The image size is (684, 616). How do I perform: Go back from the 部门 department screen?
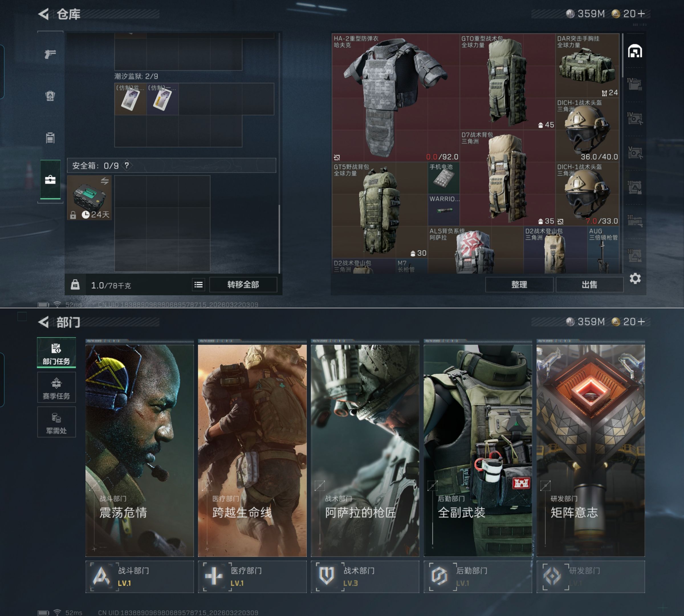(x=44, y=322)
